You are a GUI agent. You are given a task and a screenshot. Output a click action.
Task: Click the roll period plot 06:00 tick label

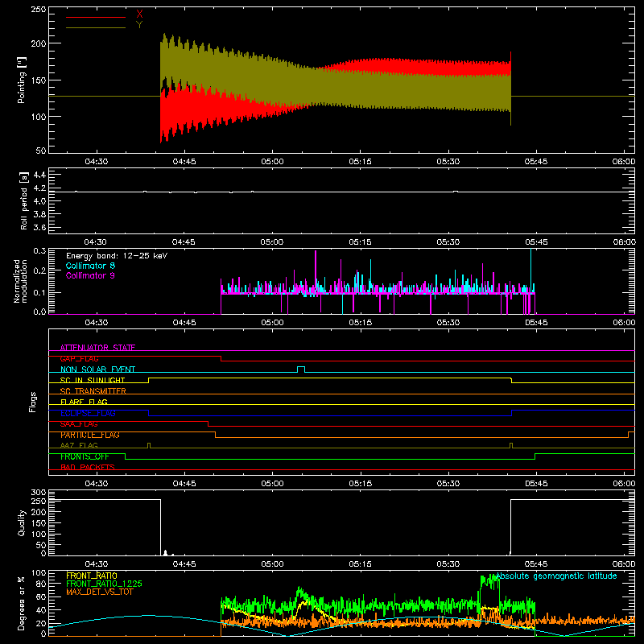pos(625,242)
